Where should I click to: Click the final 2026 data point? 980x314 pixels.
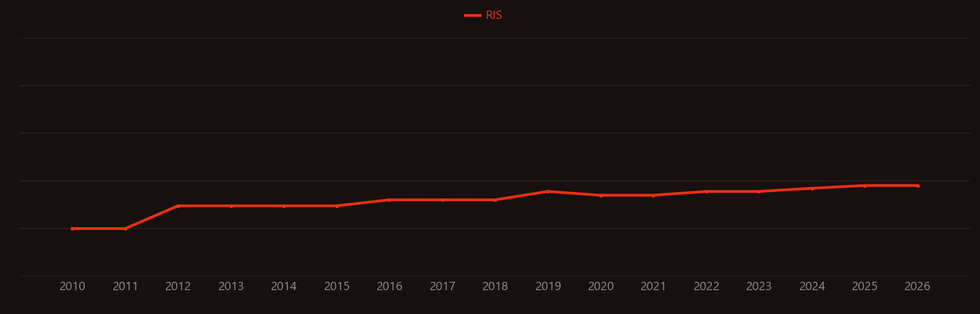pos(918,186)
